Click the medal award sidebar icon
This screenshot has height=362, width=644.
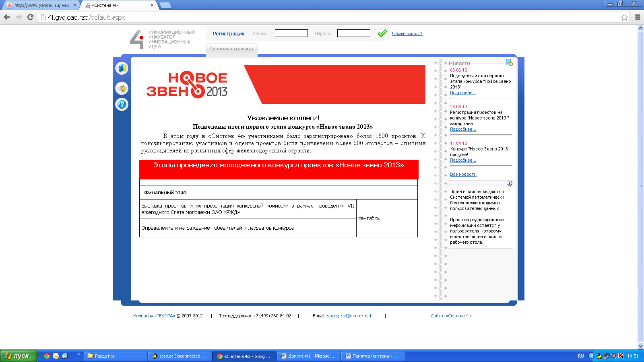[x=122, y=88]
